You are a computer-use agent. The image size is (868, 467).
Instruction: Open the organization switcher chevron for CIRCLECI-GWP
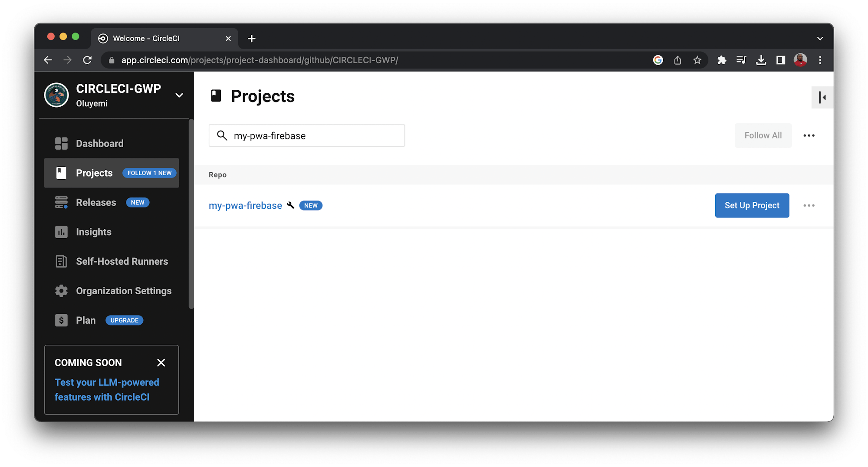179,95
